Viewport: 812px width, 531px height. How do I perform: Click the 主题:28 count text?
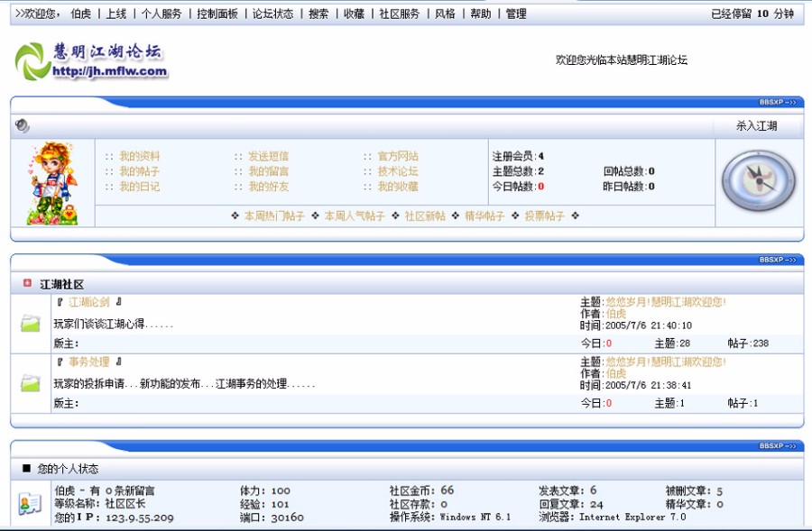click(x=672, y=343)
